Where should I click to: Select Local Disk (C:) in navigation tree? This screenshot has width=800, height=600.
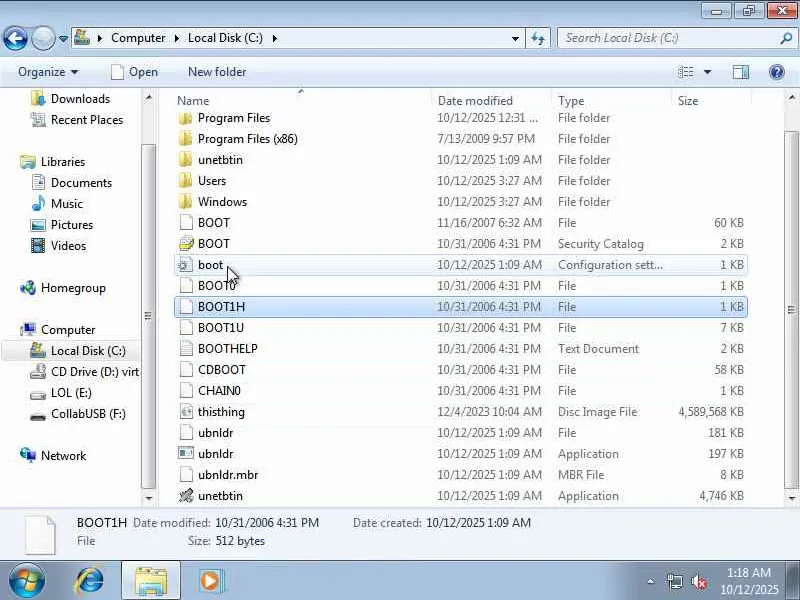point(88,351)
